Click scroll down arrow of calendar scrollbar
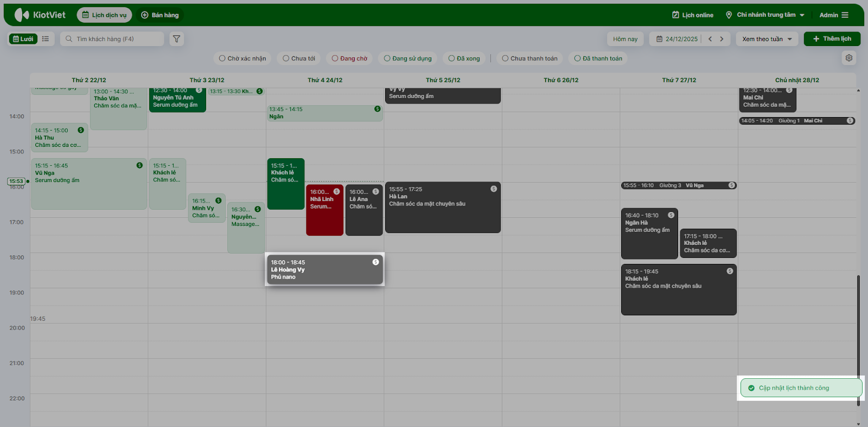The width and height of the screenshot is (868, 427). pyautogui.click(x=858, y=424)
